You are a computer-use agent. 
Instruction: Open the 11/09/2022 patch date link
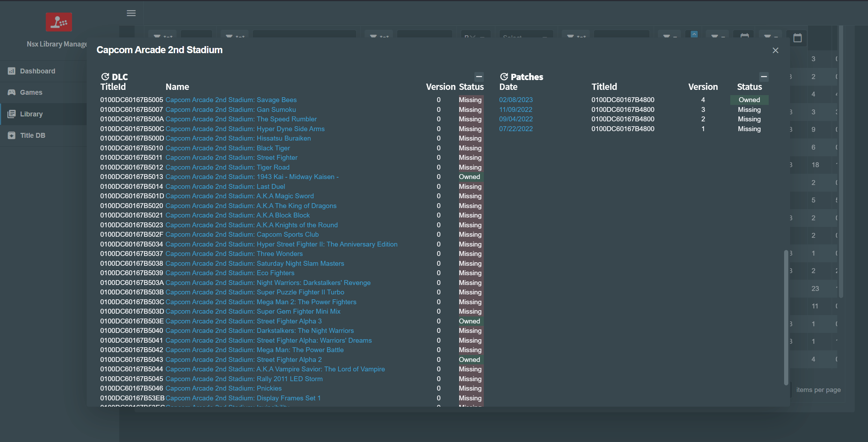[x=516, y=109]
